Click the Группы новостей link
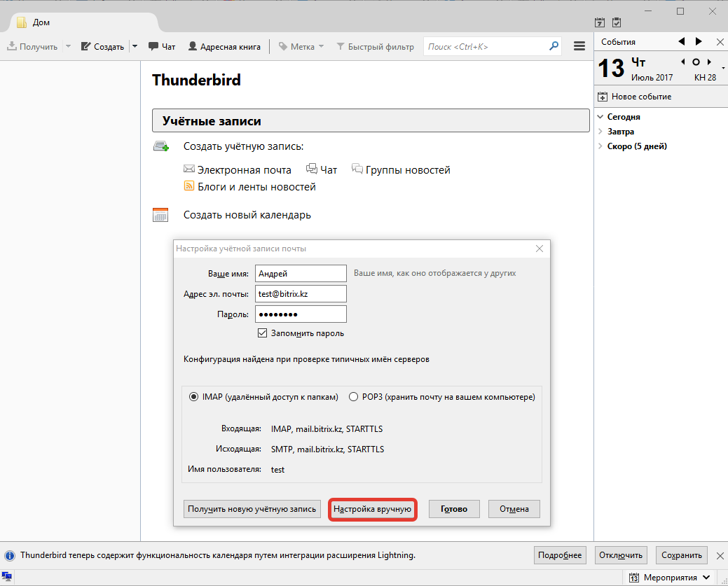 [401, 170]
